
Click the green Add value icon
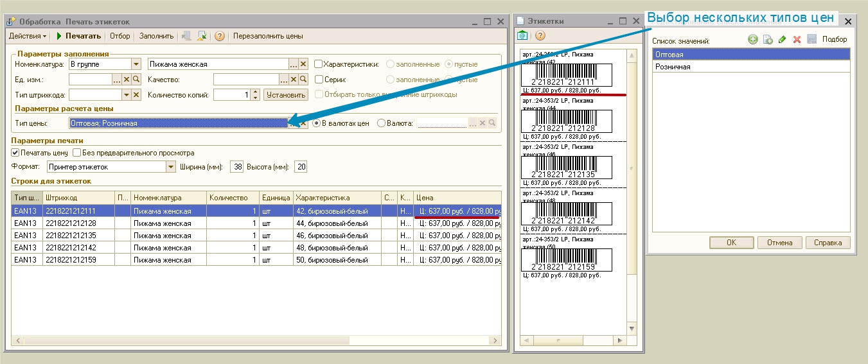(x=753, y=40)
